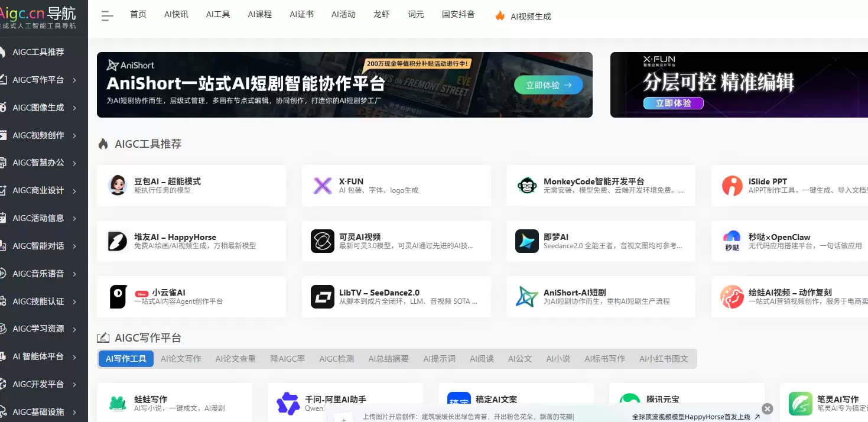Click the AIGC音乐语音 sidebar icon
The height and width of the screenshot is (422, 868).
coord(2,274)
